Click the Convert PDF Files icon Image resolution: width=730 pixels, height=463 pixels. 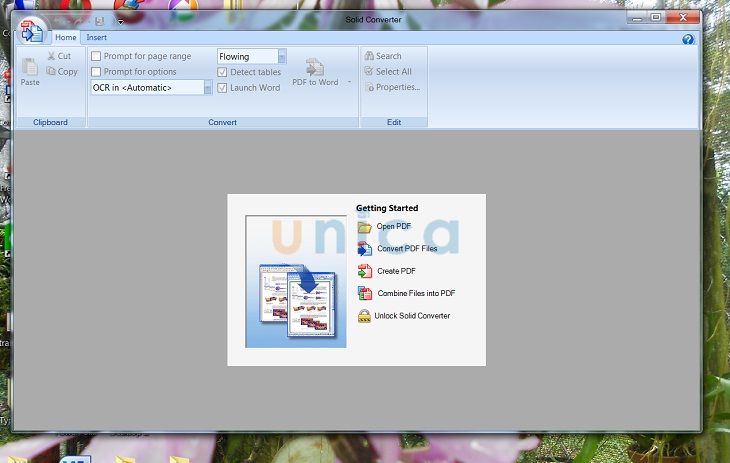coord(365,249)
